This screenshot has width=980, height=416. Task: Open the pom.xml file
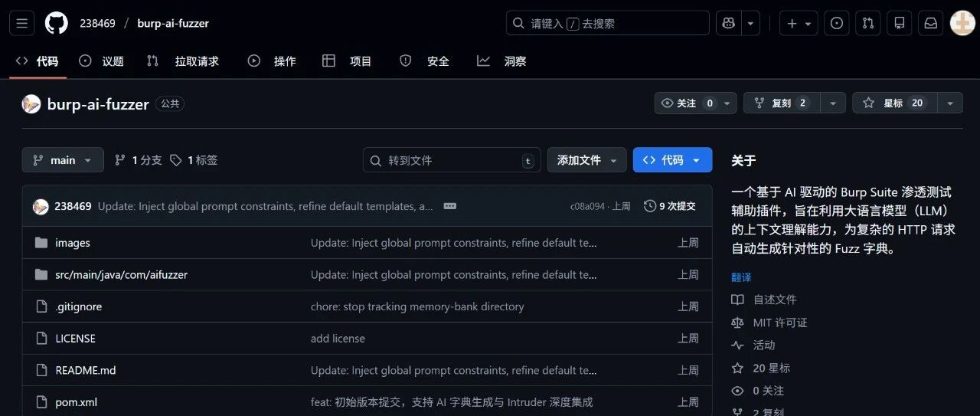(x=76, y=402)
